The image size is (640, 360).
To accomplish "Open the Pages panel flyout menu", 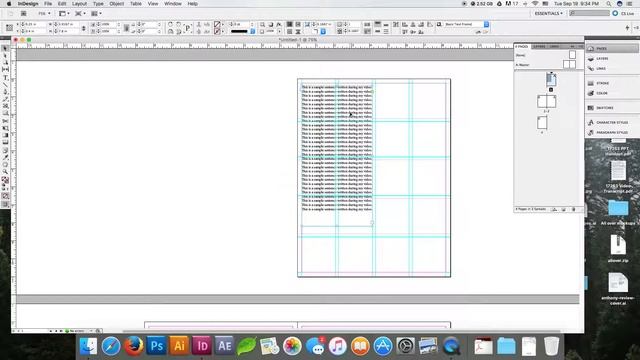I will [x=580, y=47].
